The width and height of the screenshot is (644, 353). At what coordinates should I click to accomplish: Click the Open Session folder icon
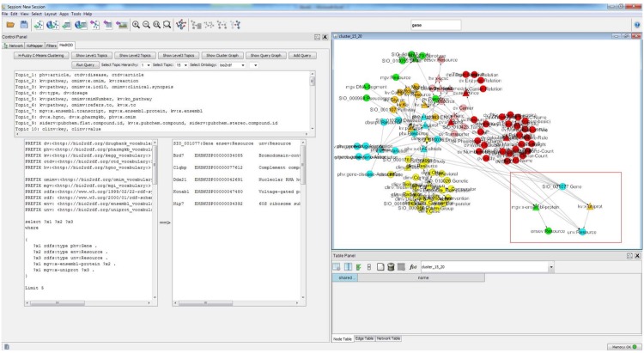(x=9, y=26)
